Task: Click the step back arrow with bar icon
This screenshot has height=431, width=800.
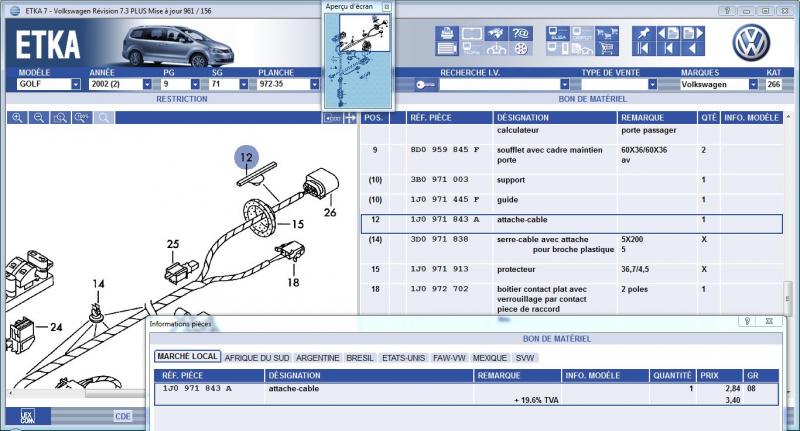Action: [x=668, y=49]
